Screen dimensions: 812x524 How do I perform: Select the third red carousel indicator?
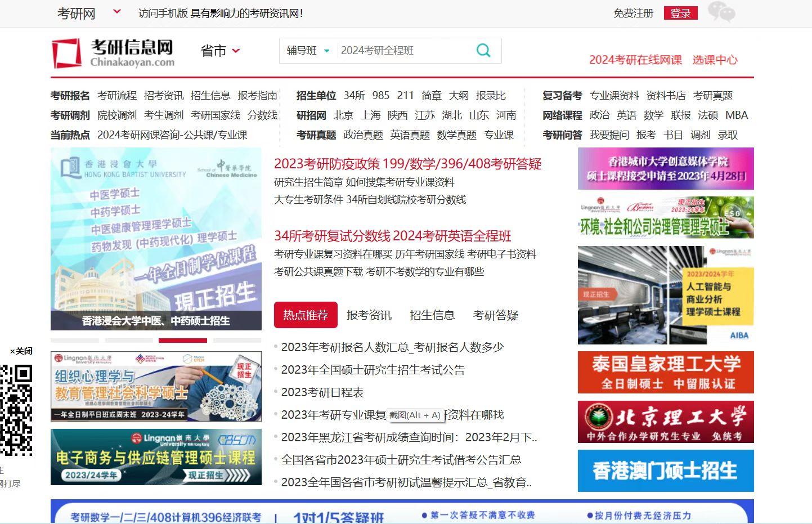183,341
